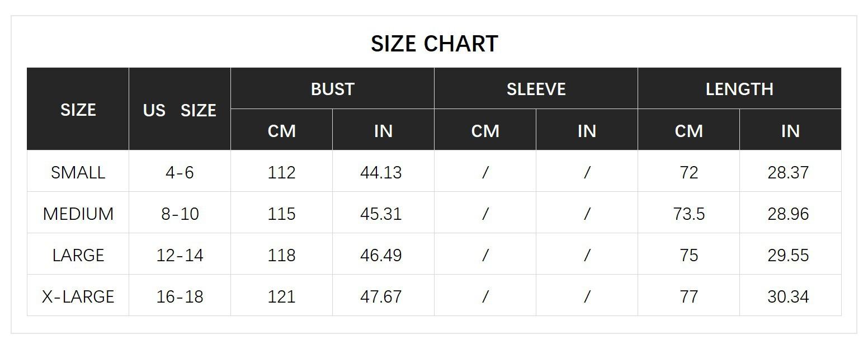Select the 73.5 length centimeter value
The width and height of the screenshot is (868, 344).
point(688,214)
